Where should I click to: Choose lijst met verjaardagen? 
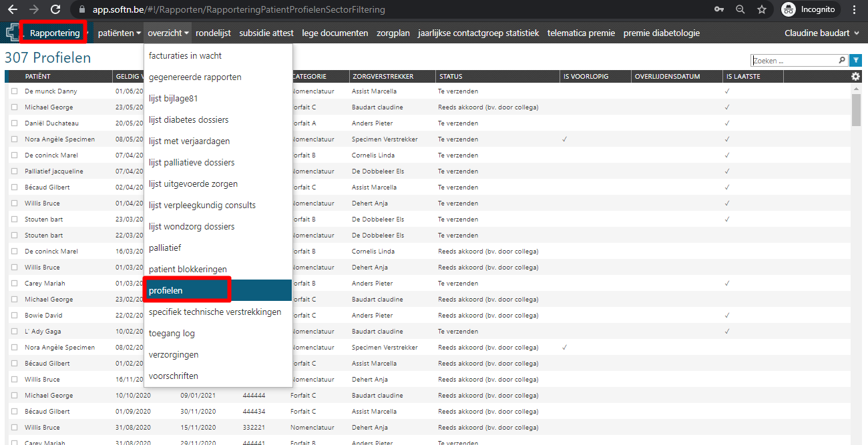[218, 141]
